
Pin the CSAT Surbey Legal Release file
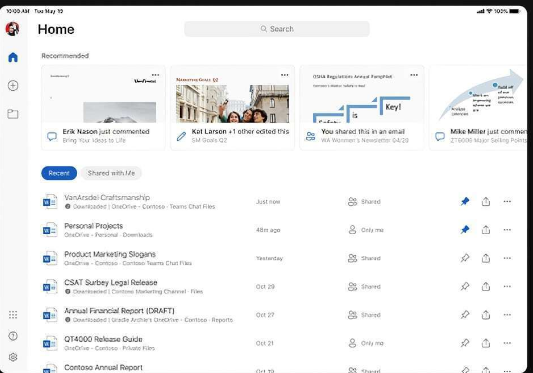coord(465,286)
